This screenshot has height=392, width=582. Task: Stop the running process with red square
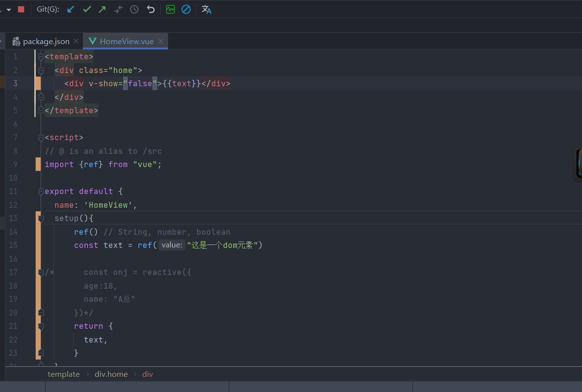[x=21, y=9]
